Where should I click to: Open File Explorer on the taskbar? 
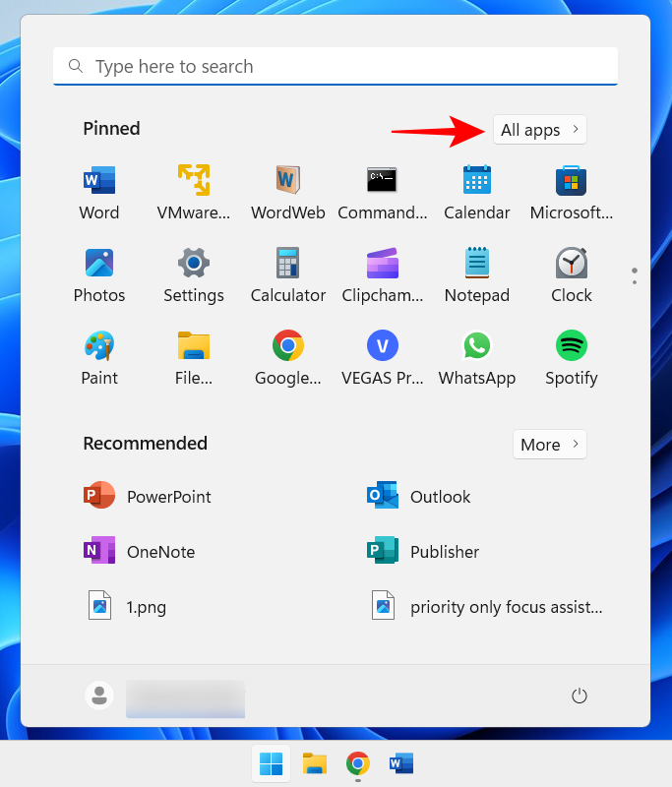pos(315,763)
